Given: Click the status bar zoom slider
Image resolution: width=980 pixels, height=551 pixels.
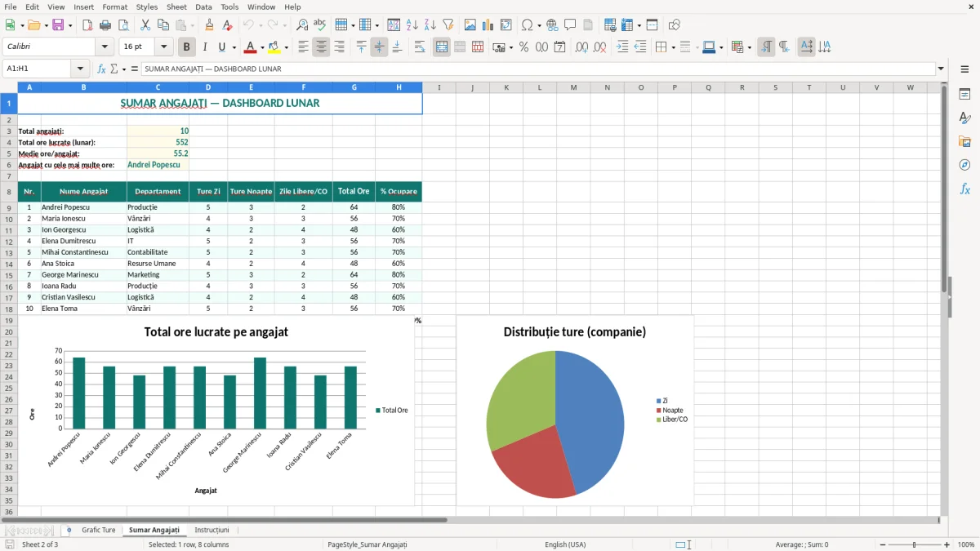Looking at the screenshot, I should (913, 544).
